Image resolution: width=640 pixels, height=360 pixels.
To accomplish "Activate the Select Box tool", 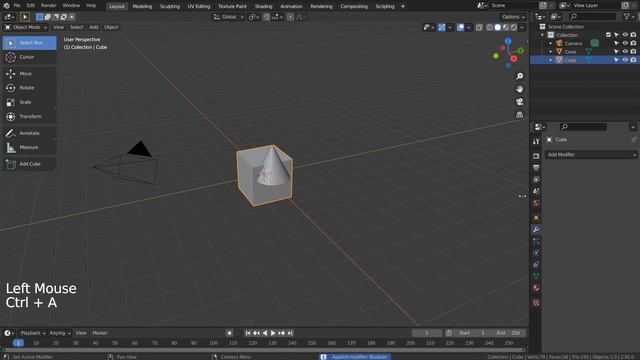I will click(x=29, y=43).
